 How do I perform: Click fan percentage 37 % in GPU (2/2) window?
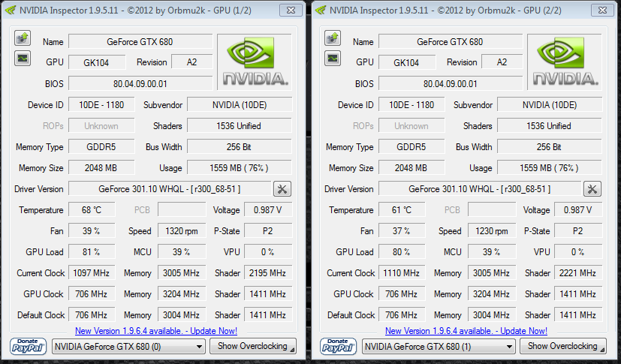[402, 231]
